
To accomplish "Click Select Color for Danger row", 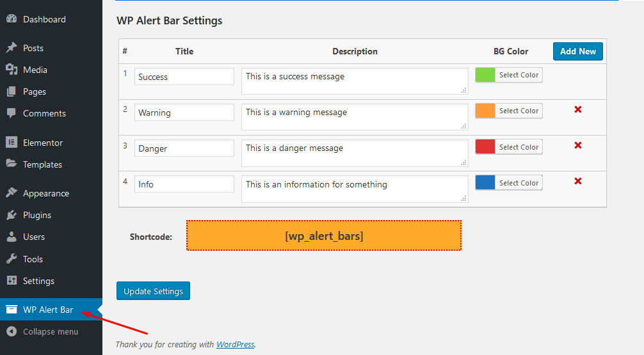I will (x=519, y=147).
